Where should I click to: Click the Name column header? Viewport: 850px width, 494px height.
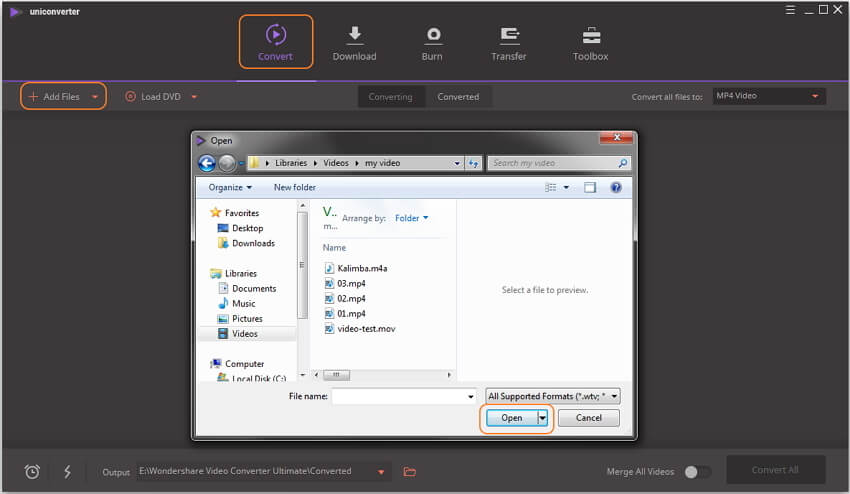pos(334,247)
